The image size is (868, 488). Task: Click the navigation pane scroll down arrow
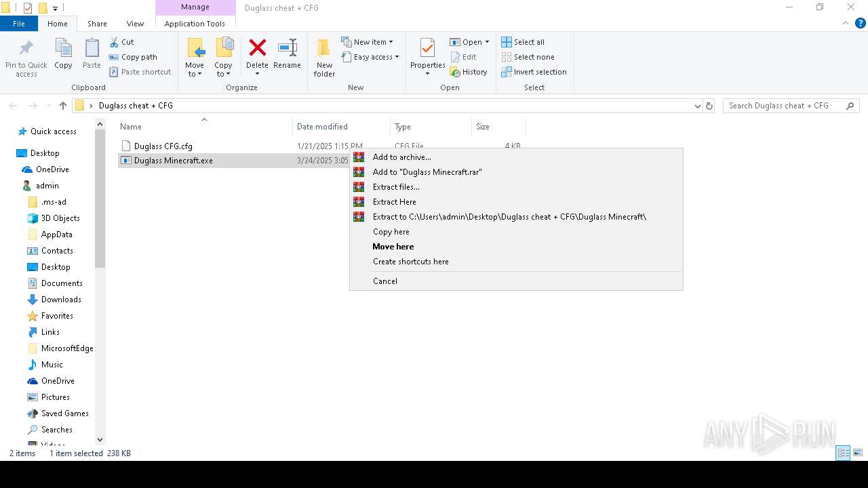(100, 439)
